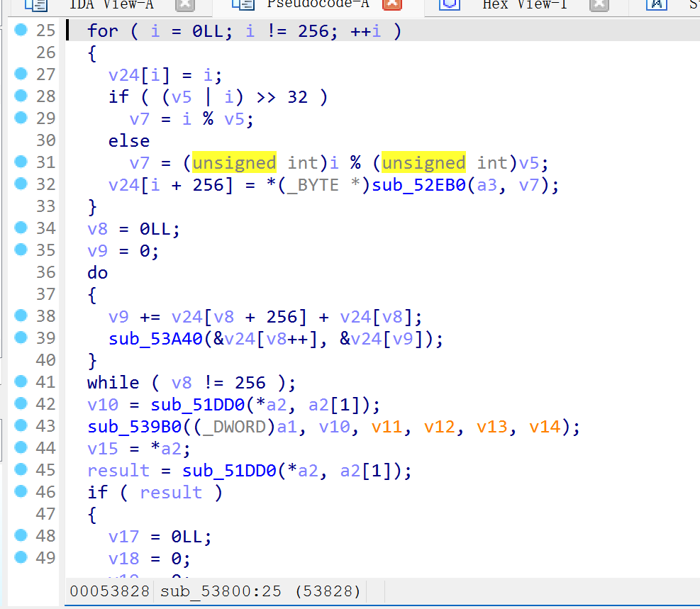Click the status bar address 00053828
The height and width of the screenshot is (609, 700).
110,591
